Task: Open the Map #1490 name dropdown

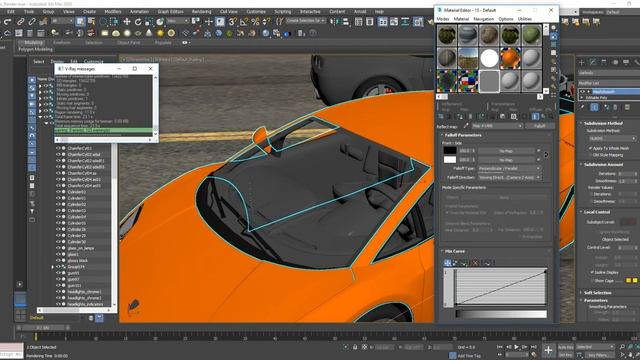Action: pos(497,126)
